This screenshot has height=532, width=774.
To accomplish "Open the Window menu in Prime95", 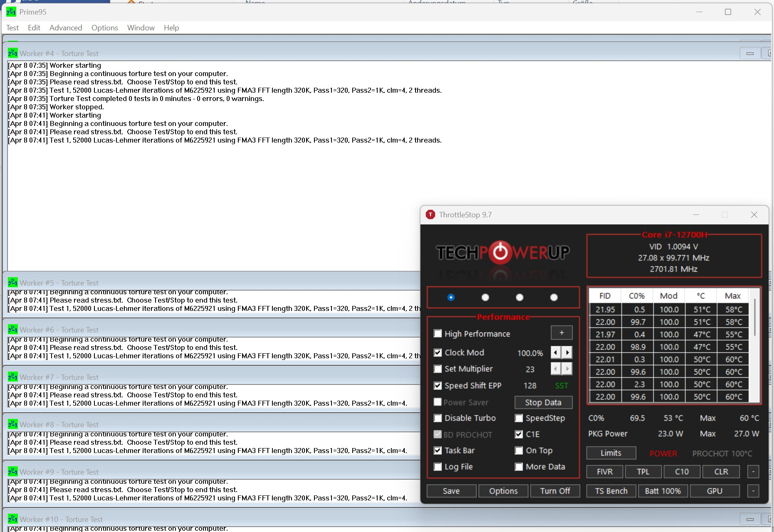I will coord(141,28).
